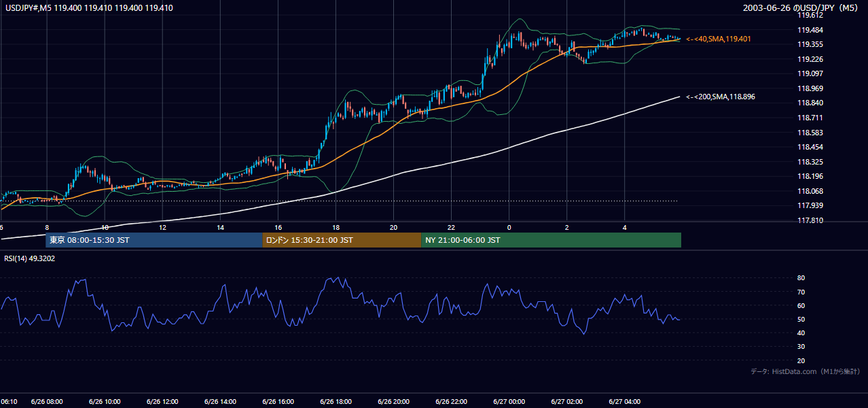Click hour tick 18 under the price chart
The width and height of the screenshot is (868, 408).
tap(336, 227)
